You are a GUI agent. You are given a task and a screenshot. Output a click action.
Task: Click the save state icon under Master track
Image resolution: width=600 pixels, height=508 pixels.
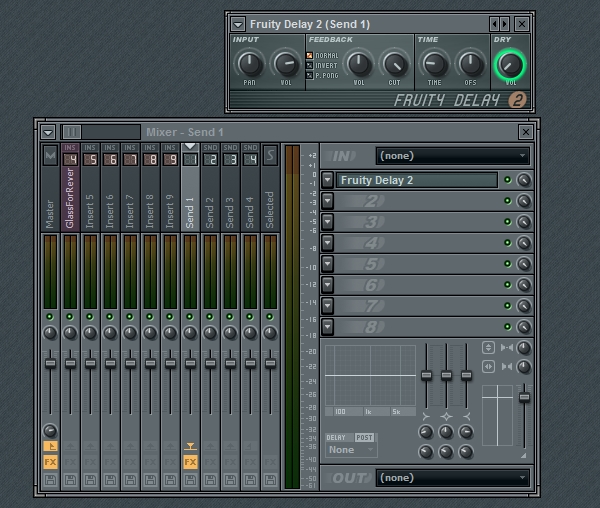click(50, 480)
